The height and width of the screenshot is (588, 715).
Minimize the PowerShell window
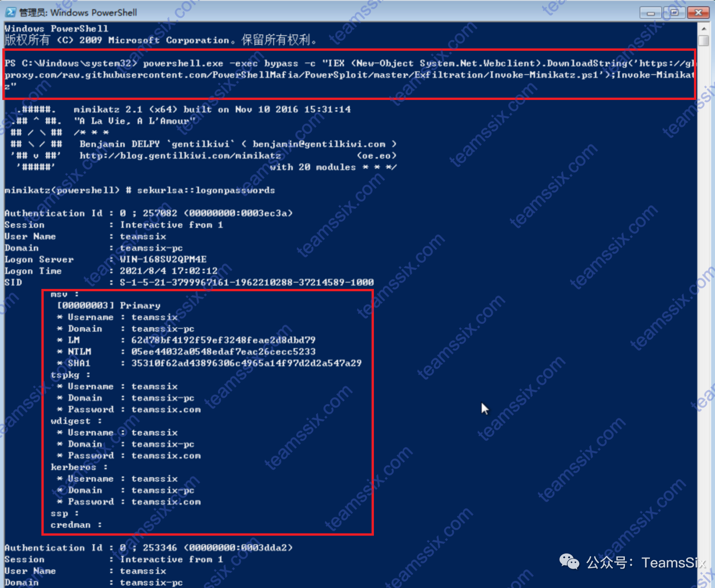[x=651, y=13]
